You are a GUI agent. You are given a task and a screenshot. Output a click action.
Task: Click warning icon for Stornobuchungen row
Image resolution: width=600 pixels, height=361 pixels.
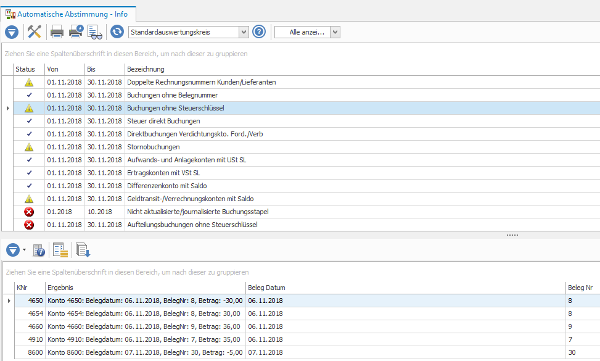[29, 147]
